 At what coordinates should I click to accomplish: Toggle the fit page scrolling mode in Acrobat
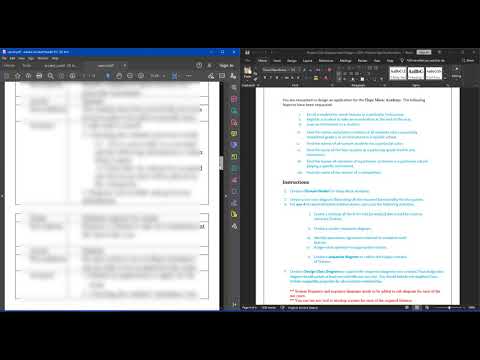click(x=174, y=76)
